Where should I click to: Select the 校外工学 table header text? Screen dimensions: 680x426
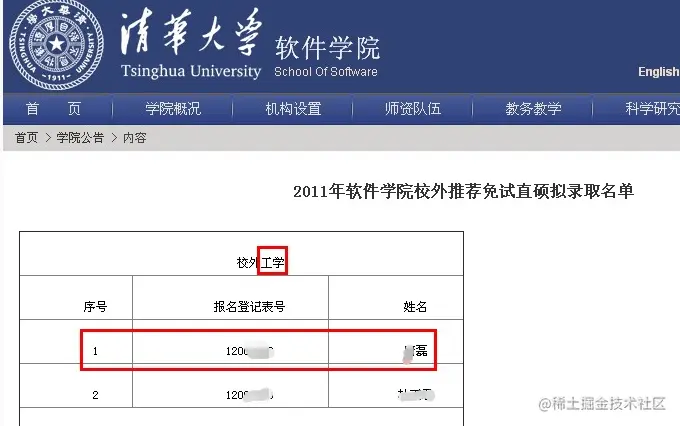260,262
